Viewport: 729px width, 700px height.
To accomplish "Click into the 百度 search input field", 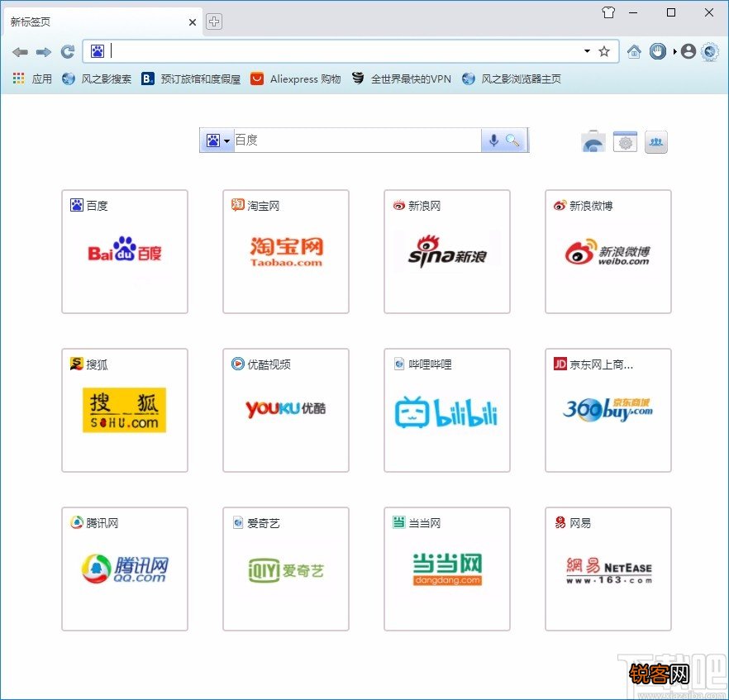I will tap(357, 140).
